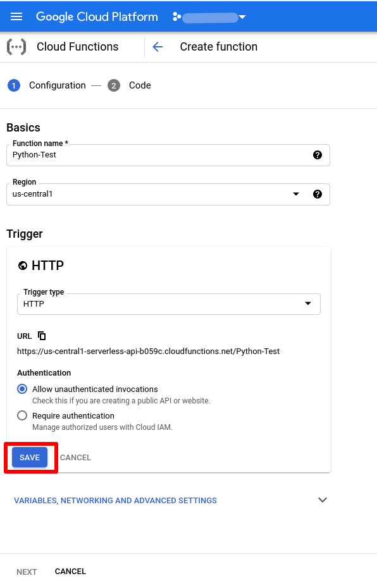The image size is (377, 588).
Task: Click the blue SAVE button
Action: click(x=30, y=457)
